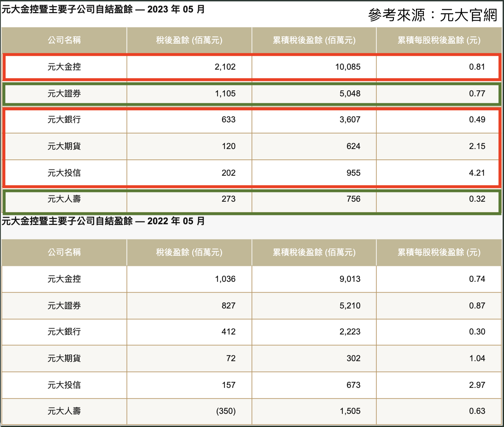504x427 pixels.
Task: Click the value 273
Action: click(x=228, y=199)
